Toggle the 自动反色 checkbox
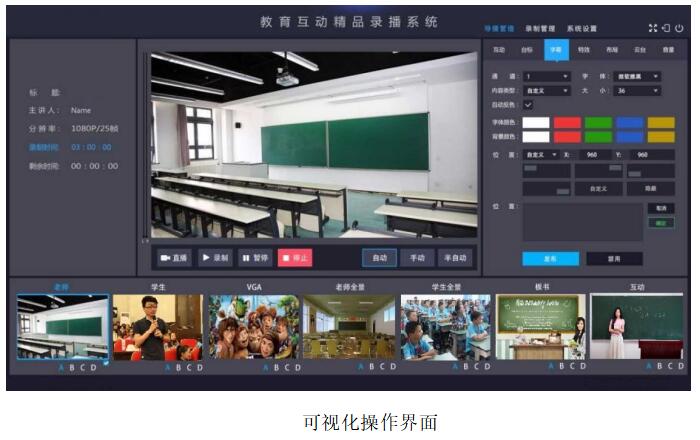The image size is (700, 440). [528, 104]
